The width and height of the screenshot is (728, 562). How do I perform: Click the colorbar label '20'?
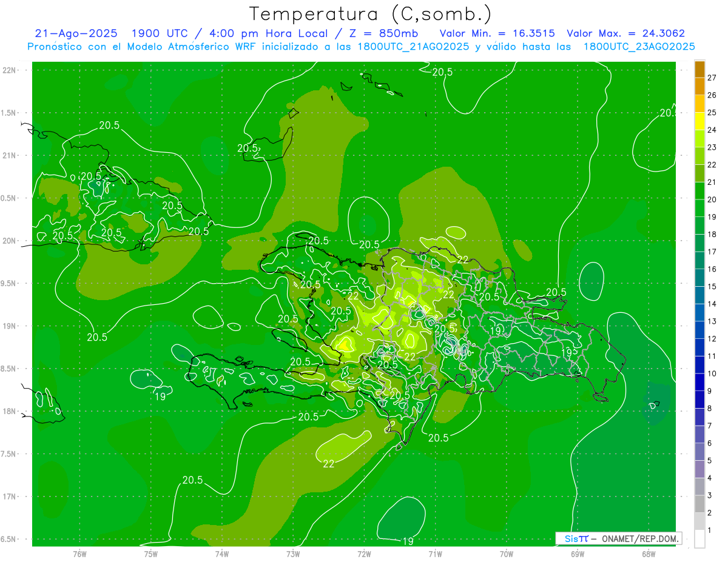(x=712, y=199)
